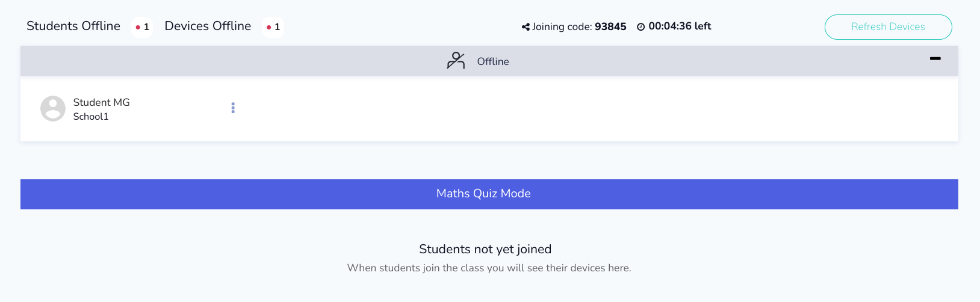Collapse the Offline section with minus icon
The height and width of the screenshot is (302, 980).
pyautogui.click(x=935, y=58)
